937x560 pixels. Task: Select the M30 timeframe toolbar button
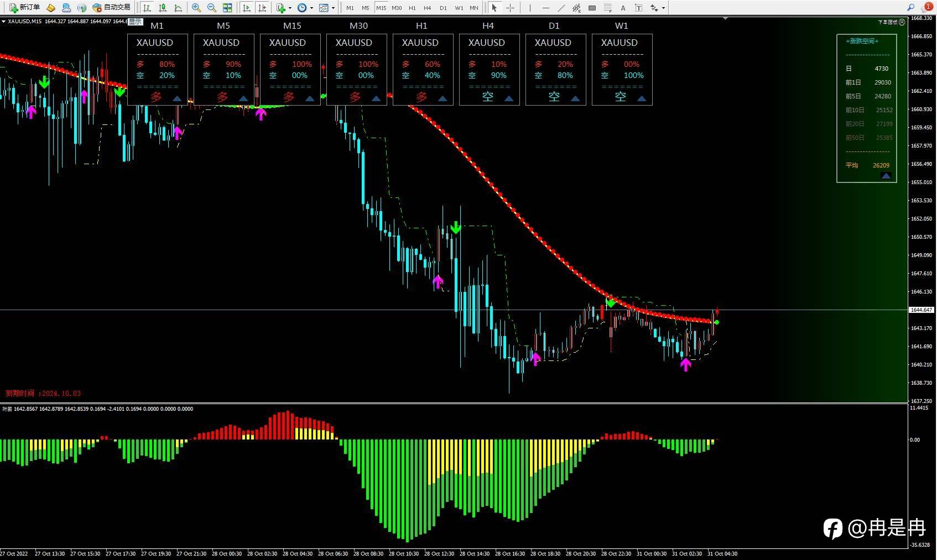(397, 8)
